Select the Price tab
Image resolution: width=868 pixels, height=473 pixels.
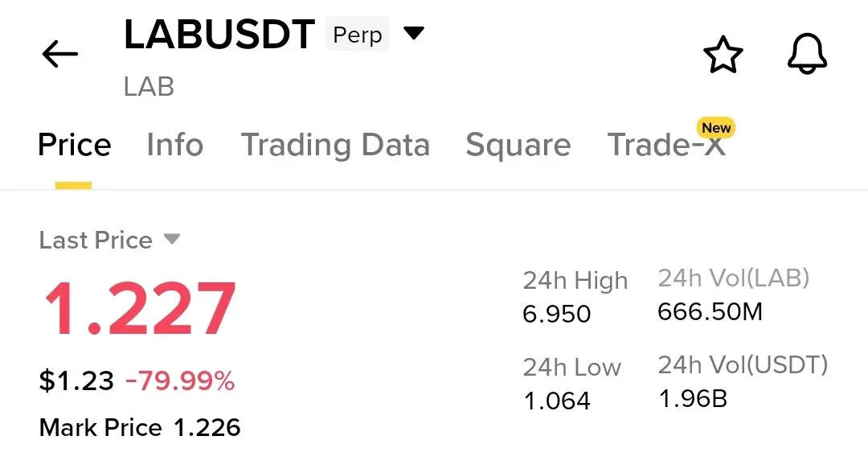(x=74, y=145)
